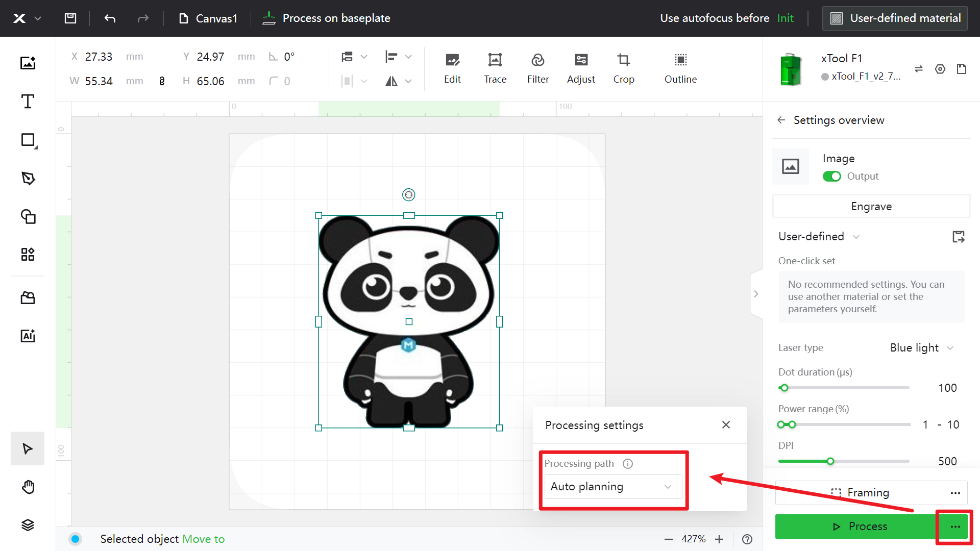Open the Layers panel icon
The width and height of the screenshot is (980, 551).
coord(28,525)
